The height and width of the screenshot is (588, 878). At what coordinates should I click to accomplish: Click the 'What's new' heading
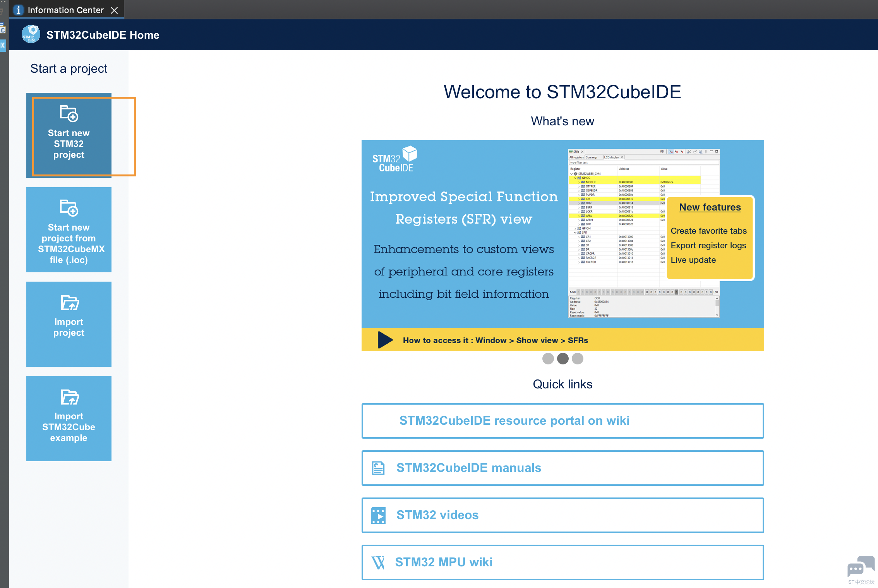click(562, 121)
